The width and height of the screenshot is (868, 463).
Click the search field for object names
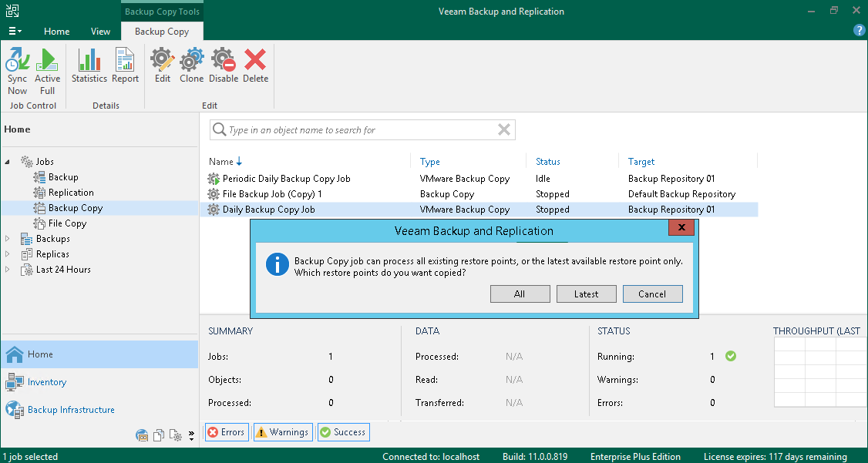pyautogui.click(x=362, y=130)
